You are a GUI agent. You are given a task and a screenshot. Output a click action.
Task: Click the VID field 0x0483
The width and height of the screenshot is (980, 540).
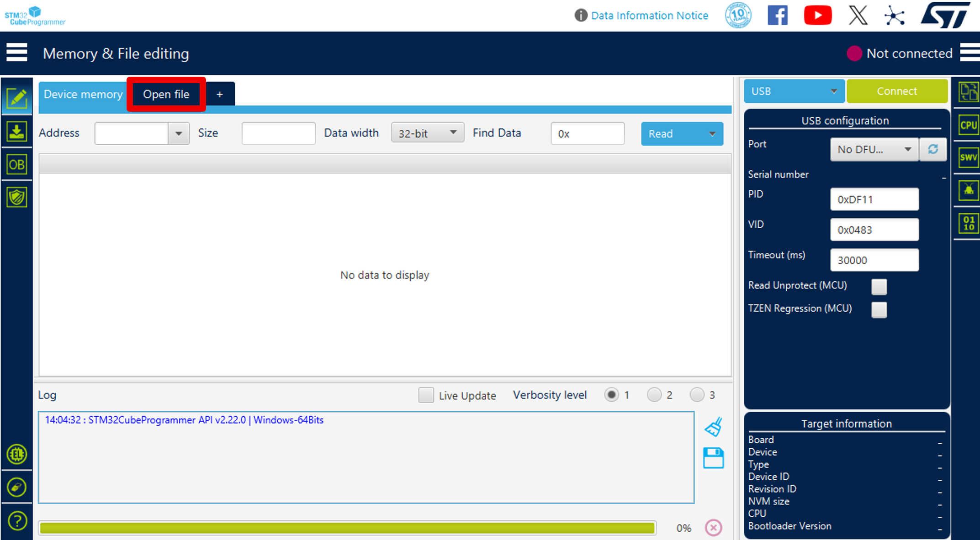coord(874,230)
